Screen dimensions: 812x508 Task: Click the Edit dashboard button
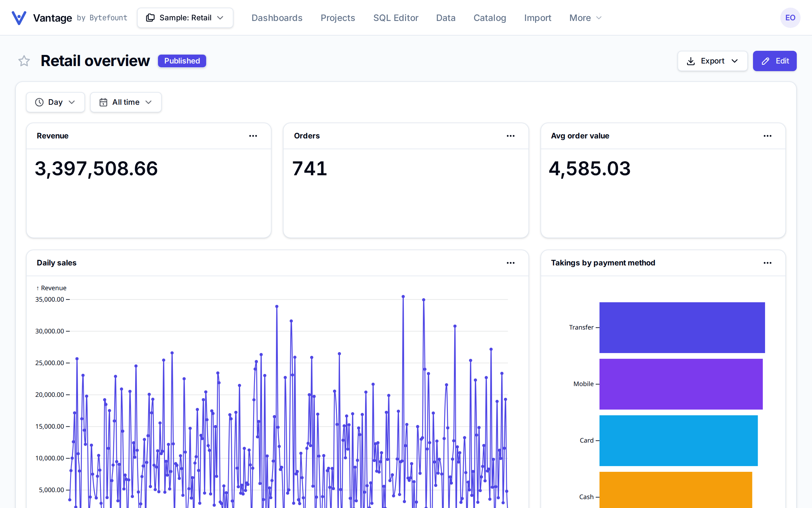pyautogui.click(x=775, y=61)
